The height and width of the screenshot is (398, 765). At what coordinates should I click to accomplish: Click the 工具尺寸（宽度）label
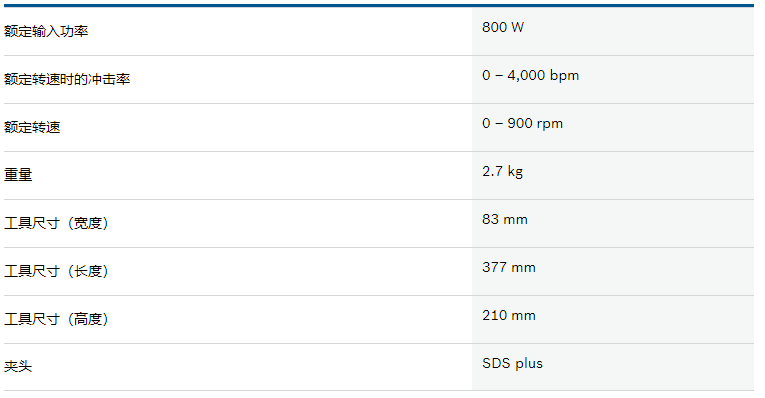(x=56, y=223)
